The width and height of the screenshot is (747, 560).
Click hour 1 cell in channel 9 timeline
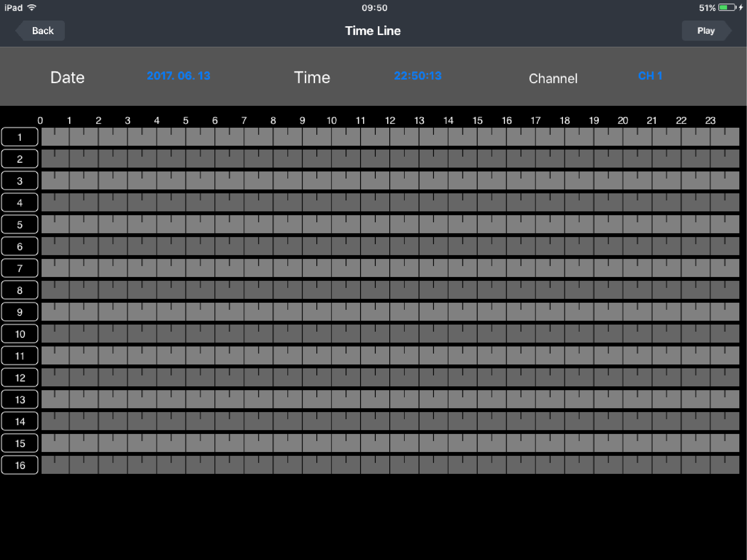point(84,312)
